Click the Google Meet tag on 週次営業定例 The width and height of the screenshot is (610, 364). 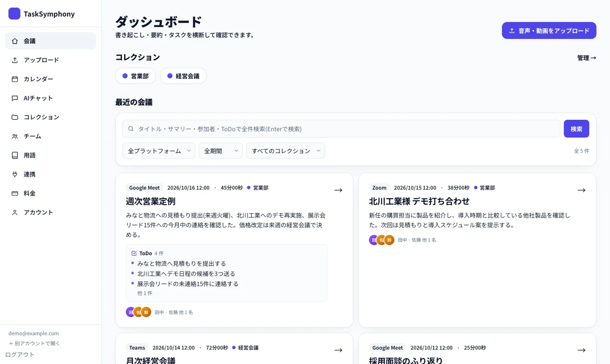point(145,188)
